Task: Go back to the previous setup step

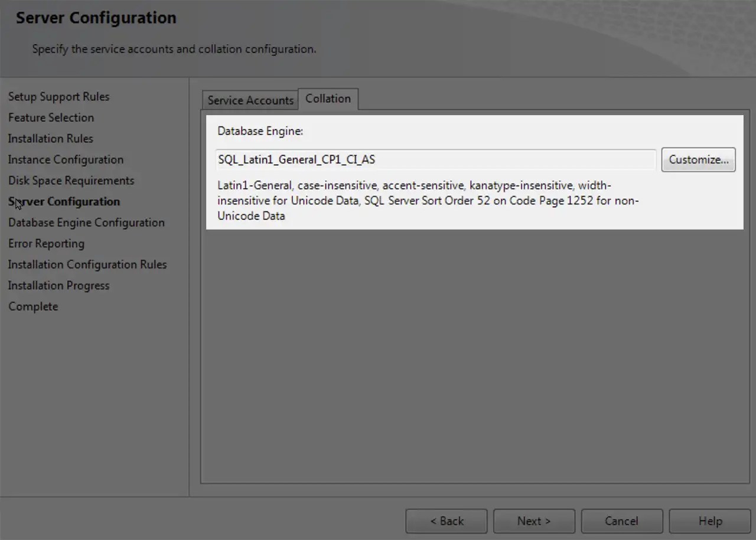Action: coord(446,521)
